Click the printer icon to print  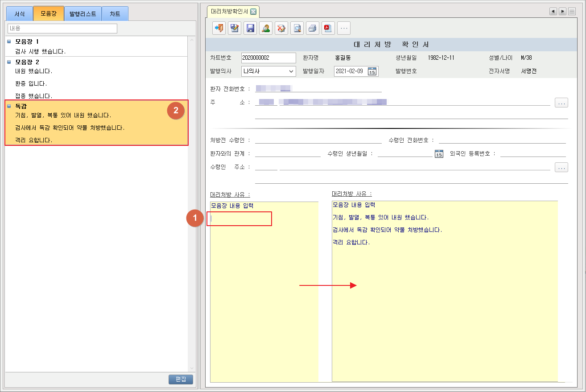[x=313, y=28]
